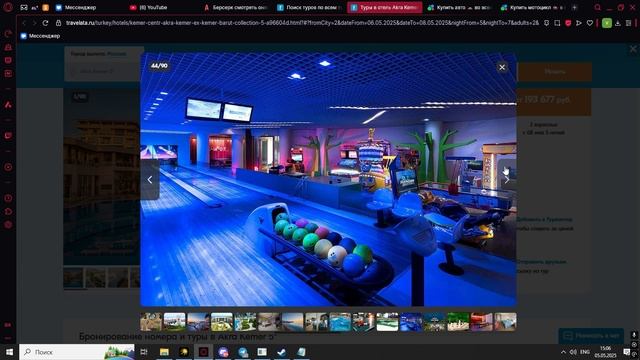Image resolution: width=640 pixels, height=360 pixels.
Task: Click the Windows taskbar search box Поиск
Action: (x=77, y=352)
